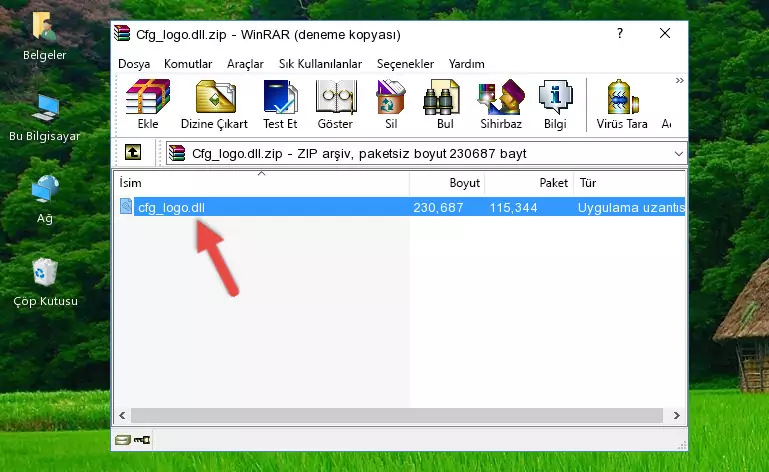Click the Sil (Delete) icon
Image resolution: width=769 pixels, height=472 pixels.
391,105
